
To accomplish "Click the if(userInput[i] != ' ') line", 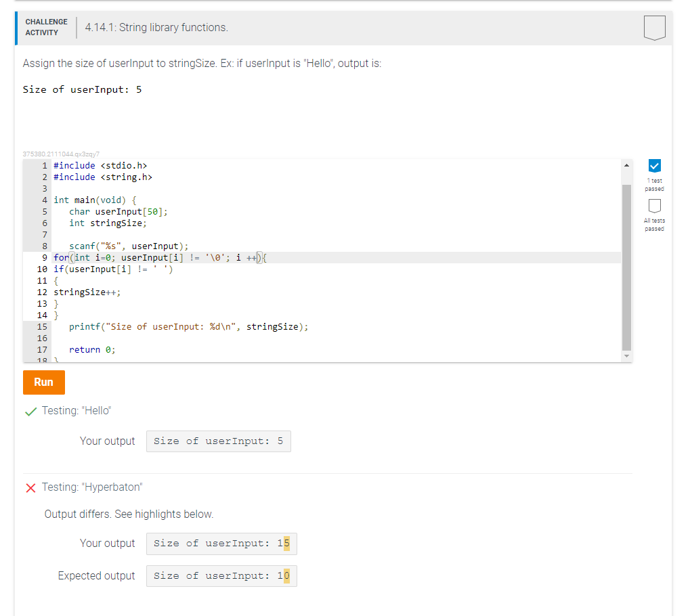I will click(113, 269).
